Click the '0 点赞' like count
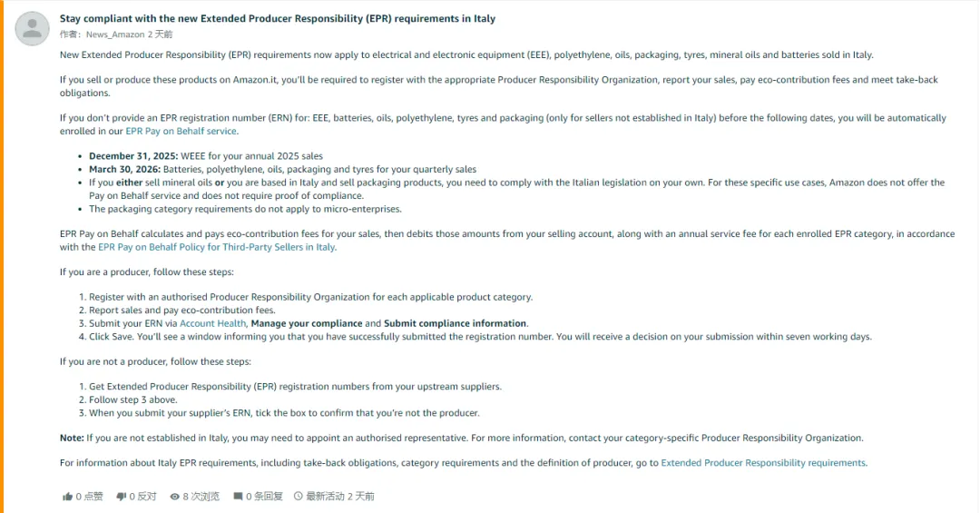This screenshot has height=513, width=980. click(x=90, y=497)
